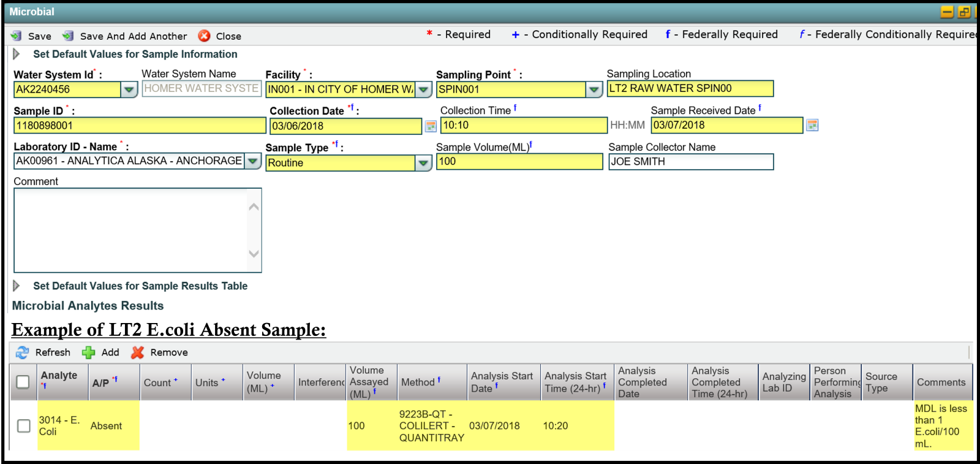Open the Sample Type dropdown
980x464 pixels.
click(423, 163)
